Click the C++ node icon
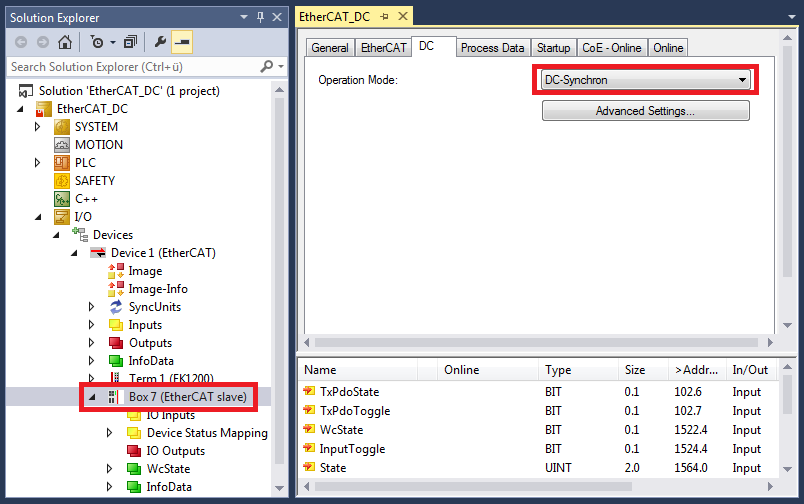 pyautogui.click(x=62, y=198)
